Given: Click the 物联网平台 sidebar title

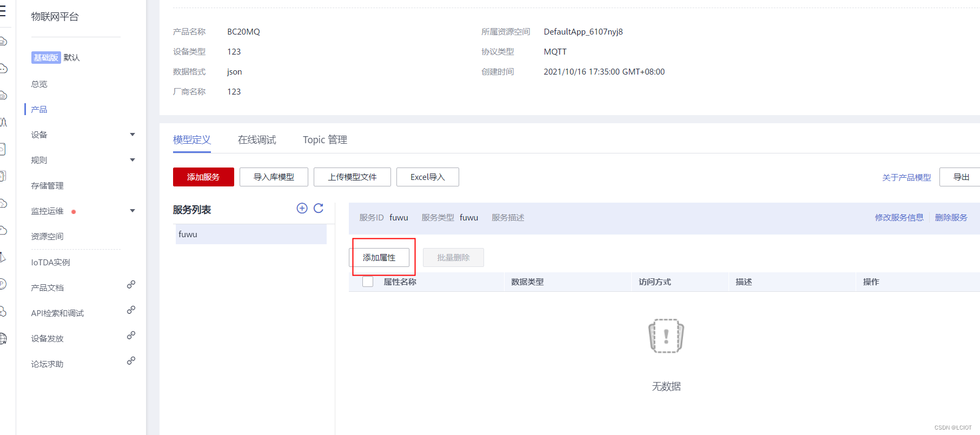Looking at the screenshot, I should [x=55, y=17].
